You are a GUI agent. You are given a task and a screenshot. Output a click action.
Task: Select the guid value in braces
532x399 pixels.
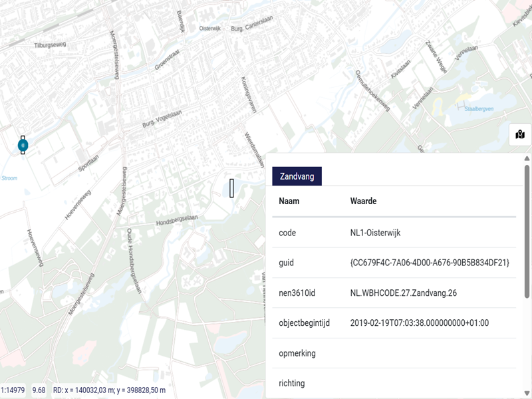pyautogui.click(x=430, y=263)
